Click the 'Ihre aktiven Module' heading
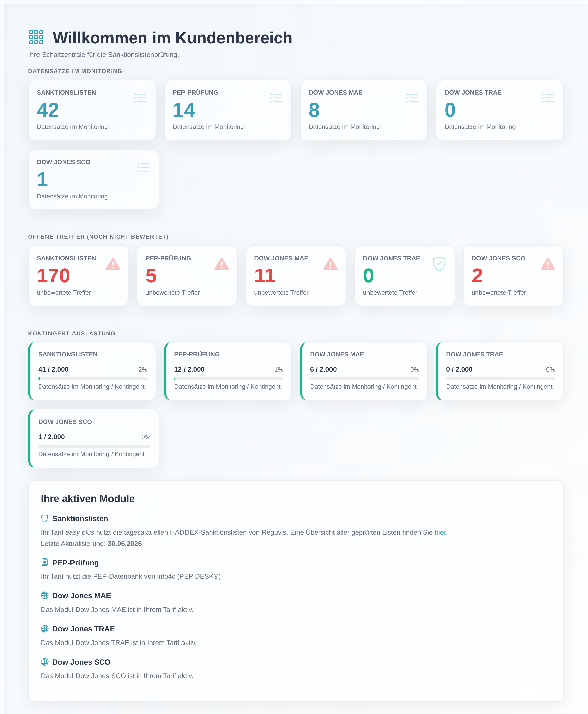The image size is (588, 714). tap(88, 498)
